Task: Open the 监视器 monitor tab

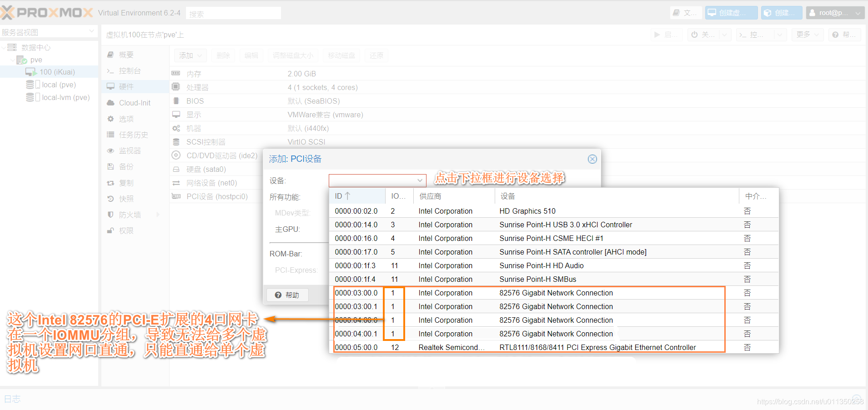Action: tap(135, 150)
